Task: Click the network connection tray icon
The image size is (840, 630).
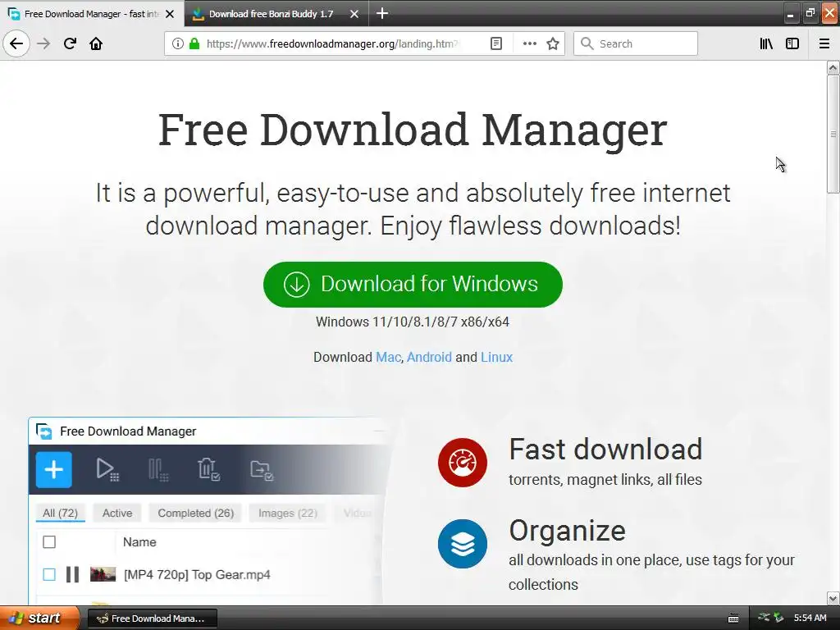Action: pos(764,618)
